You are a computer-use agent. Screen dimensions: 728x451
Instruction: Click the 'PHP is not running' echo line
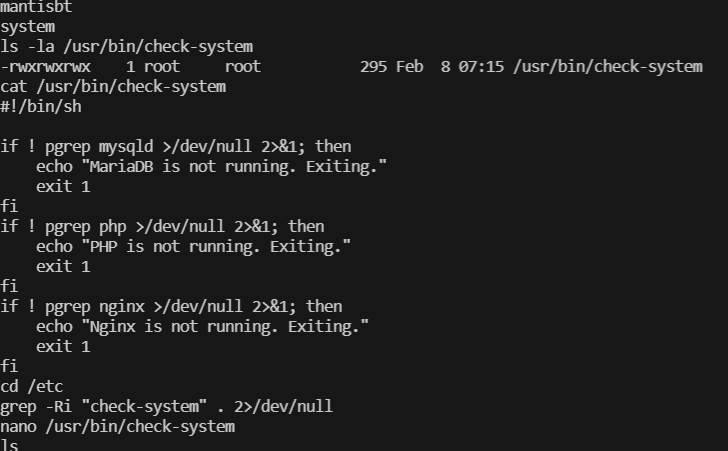tap(193, 247)
